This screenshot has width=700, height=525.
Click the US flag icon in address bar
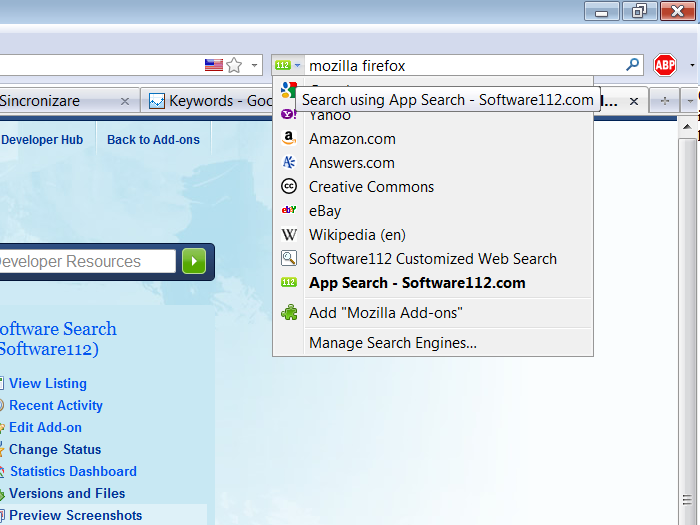pyautogui.click(x=214, y=65)
